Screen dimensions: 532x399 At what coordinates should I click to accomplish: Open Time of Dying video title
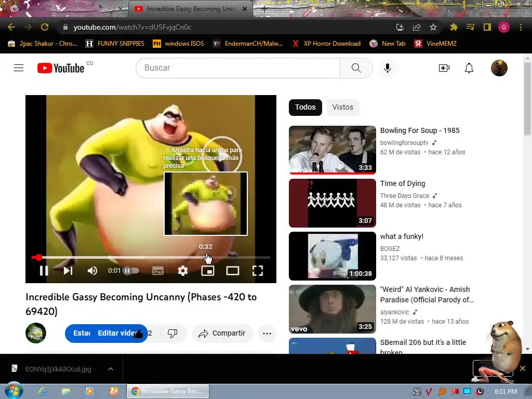click(403, 183)
